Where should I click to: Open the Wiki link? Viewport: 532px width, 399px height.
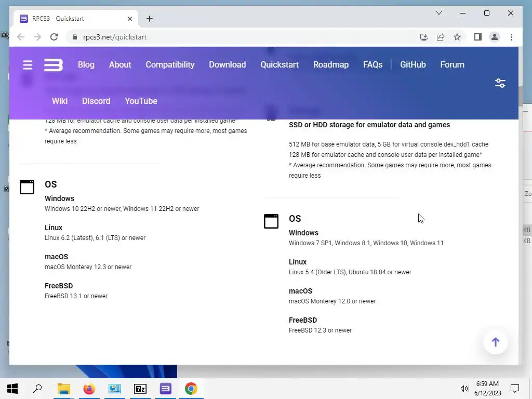point(60,101)
